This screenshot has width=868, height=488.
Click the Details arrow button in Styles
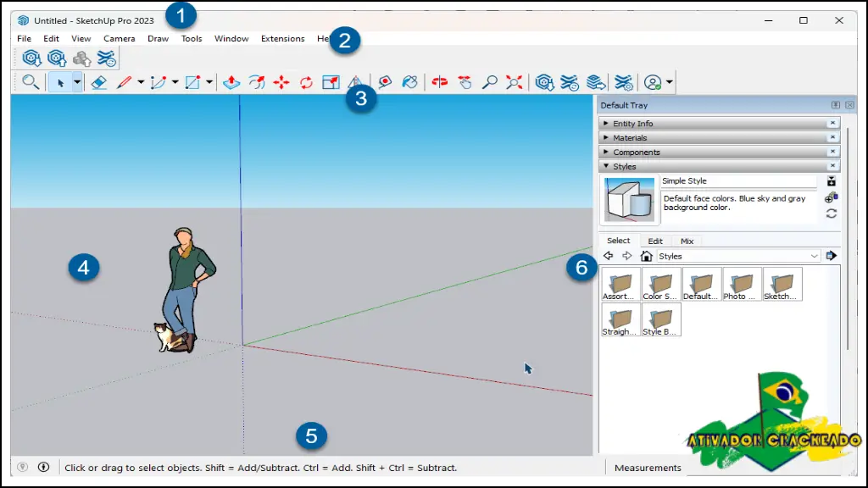pyautogui.click(x=832, y=256)
